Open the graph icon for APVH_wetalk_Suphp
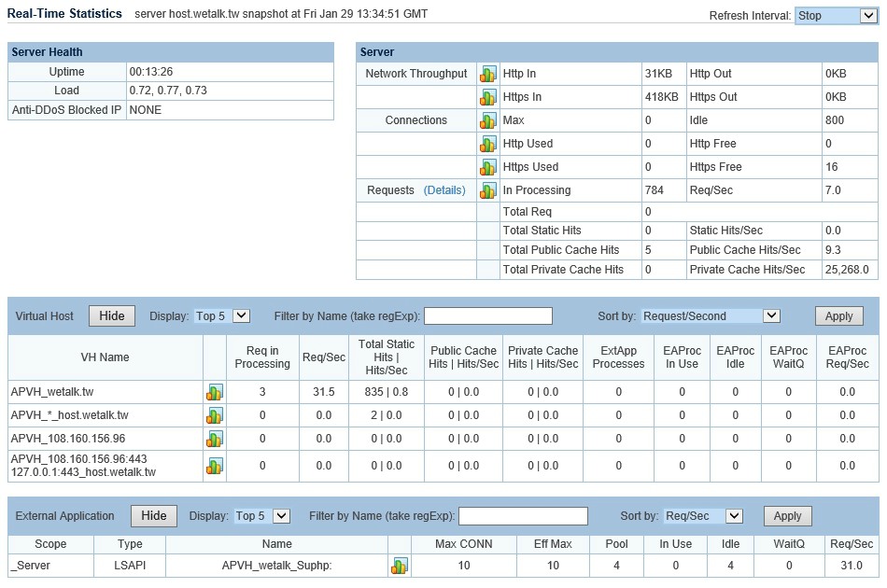Viewport: 887px width, 588px height. [400, 566]
